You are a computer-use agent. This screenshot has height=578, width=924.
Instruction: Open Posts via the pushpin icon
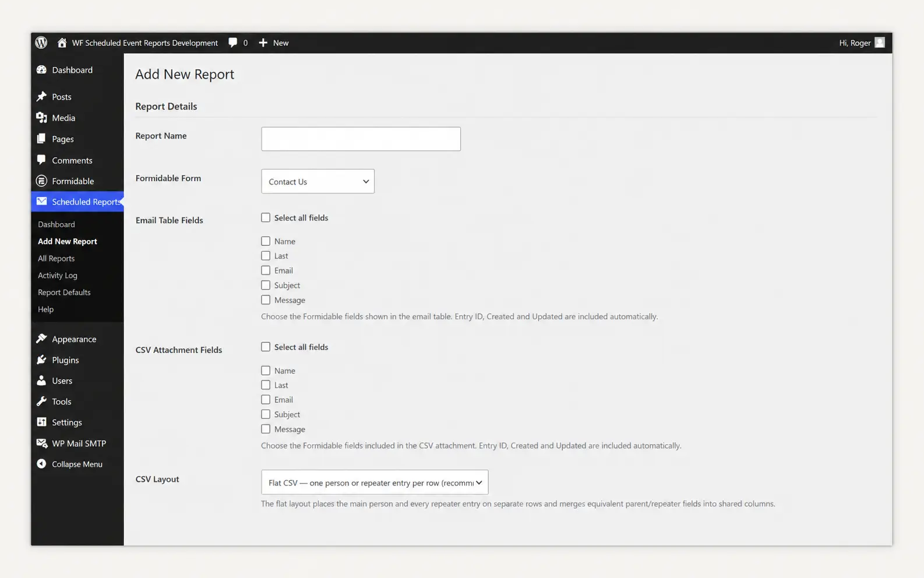(x=41, y=97)
